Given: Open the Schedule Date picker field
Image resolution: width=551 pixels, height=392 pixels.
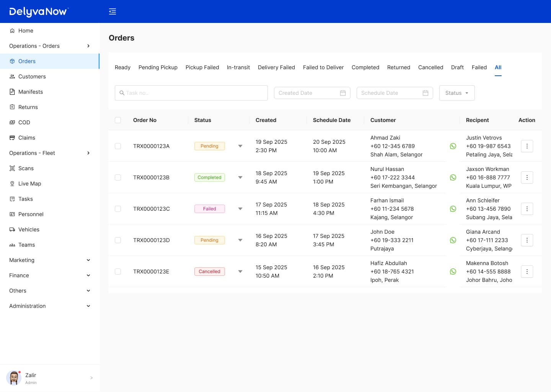Looking at the screenshot, I should pos(395,93).
